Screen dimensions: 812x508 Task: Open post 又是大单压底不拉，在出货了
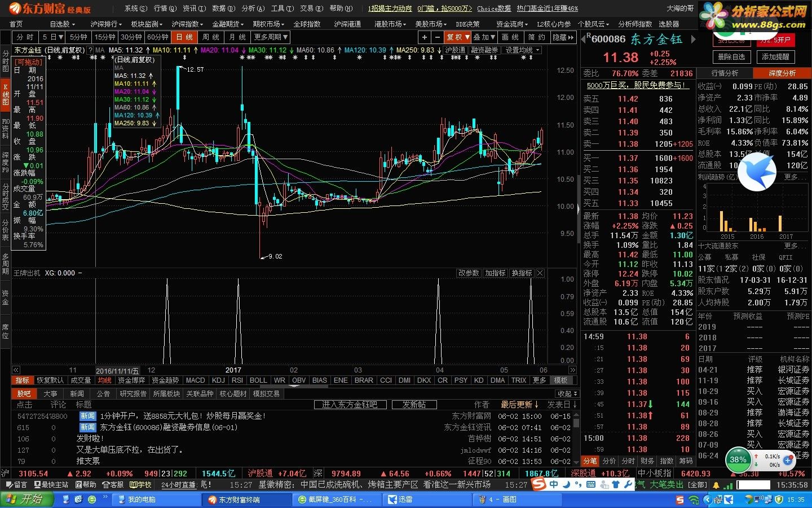[130, 450]
